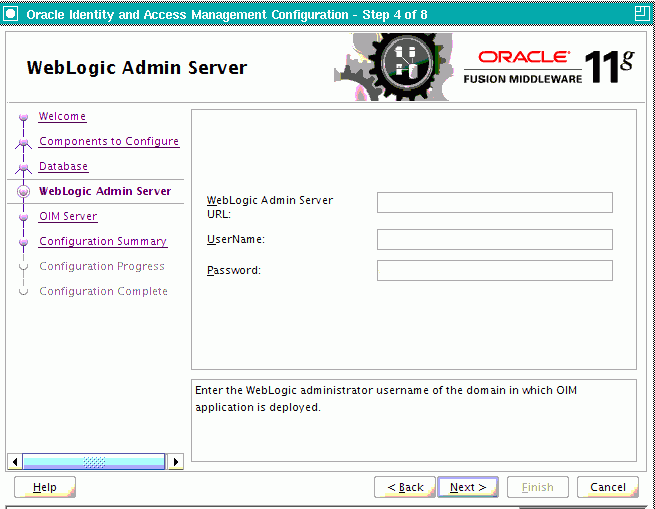Screen dimensions: 655x509
Task: Focus the Password input field
Action: click(x=495, y=270)
